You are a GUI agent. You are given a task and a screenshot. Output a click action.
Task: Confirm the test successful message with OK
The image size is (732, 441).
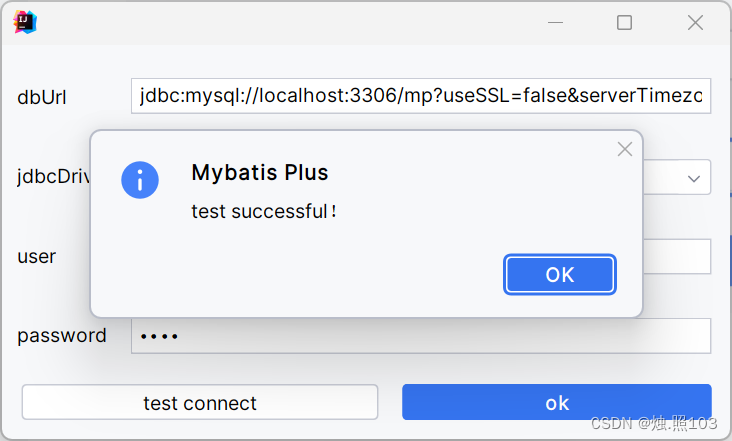point(560,274)
